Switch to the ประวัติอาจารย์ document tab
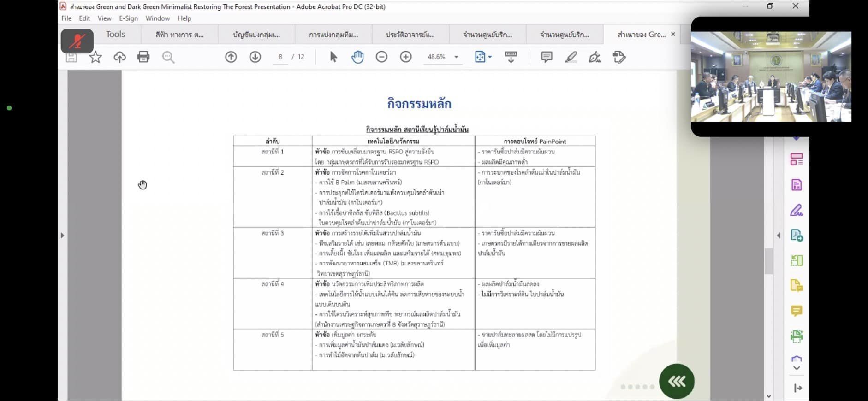868x401 pixels. [410, 35]
